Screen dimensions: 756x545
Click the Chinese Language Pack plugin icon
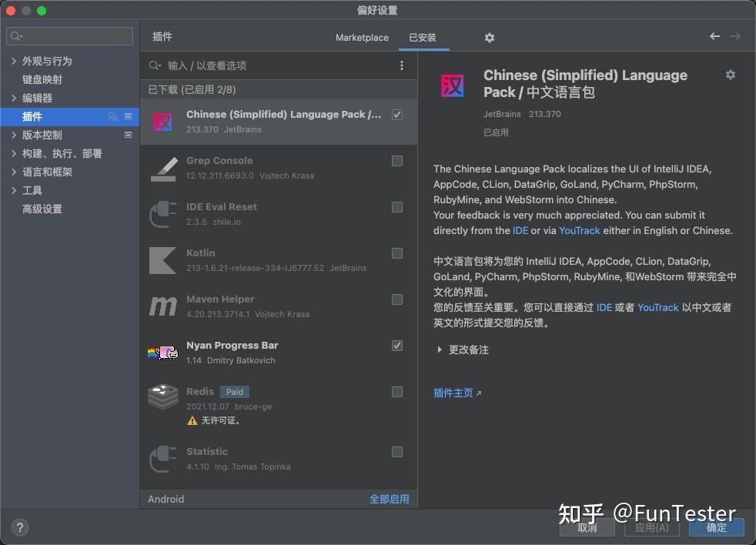tap(162, 122)
